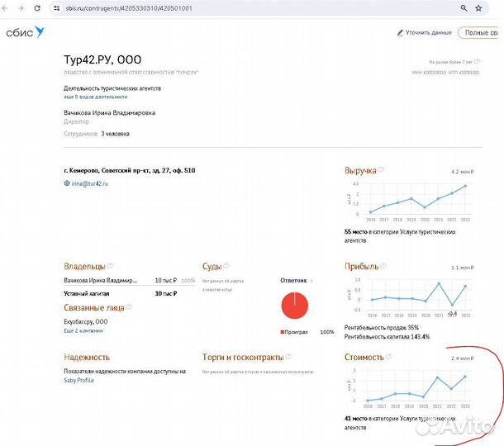This screenshot has width=504, height=446.
Task: Open site info icon in address bar
Action: (x=57, y=8)
